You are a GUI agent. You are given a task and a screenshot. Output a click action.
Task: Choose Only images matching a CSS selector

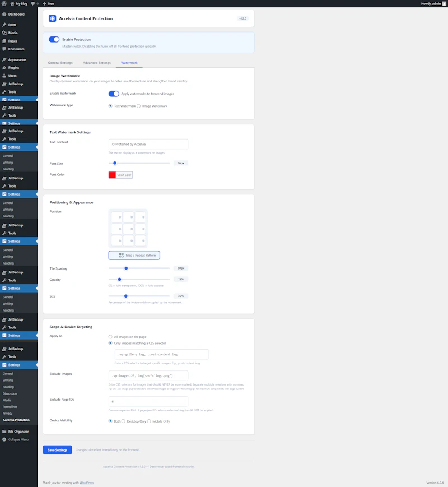pos(110,343)
